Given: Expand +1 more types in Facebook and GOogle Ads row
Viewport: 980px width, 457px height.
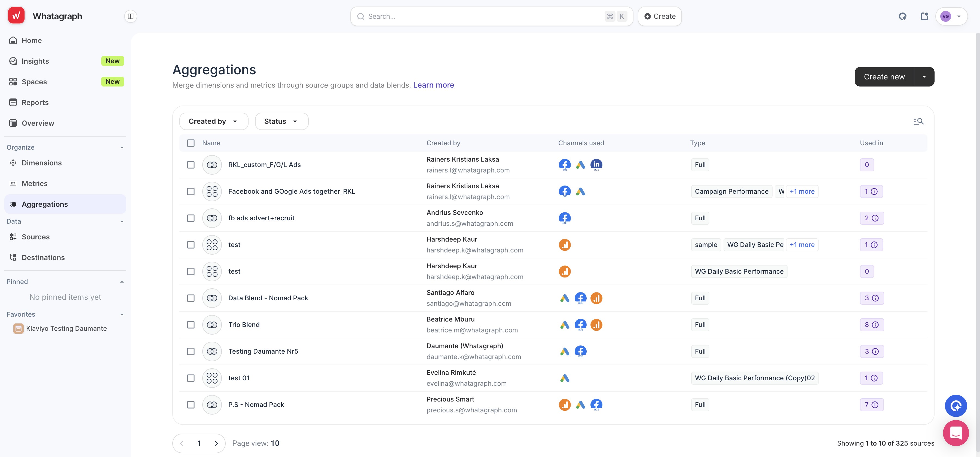Looking at the screenshot, I should click(802, 191).
